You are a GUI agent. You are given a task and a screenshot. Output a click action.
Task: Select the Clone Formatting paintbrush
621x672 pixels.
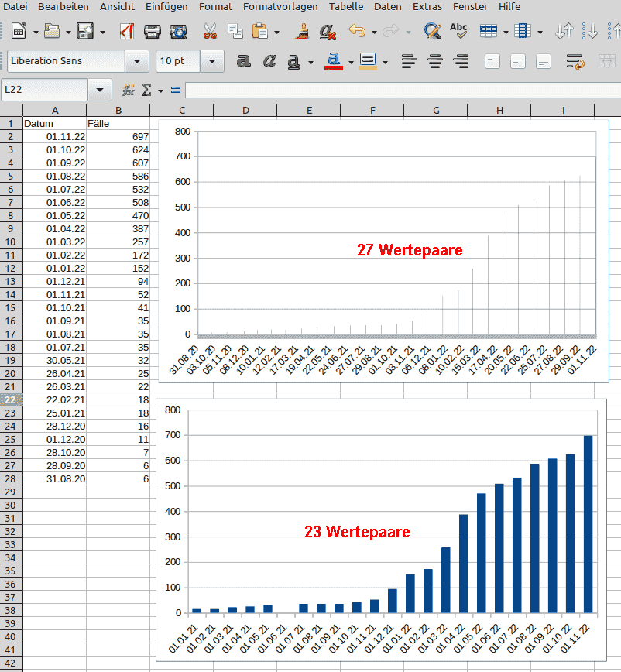click(x=302, y=32)
